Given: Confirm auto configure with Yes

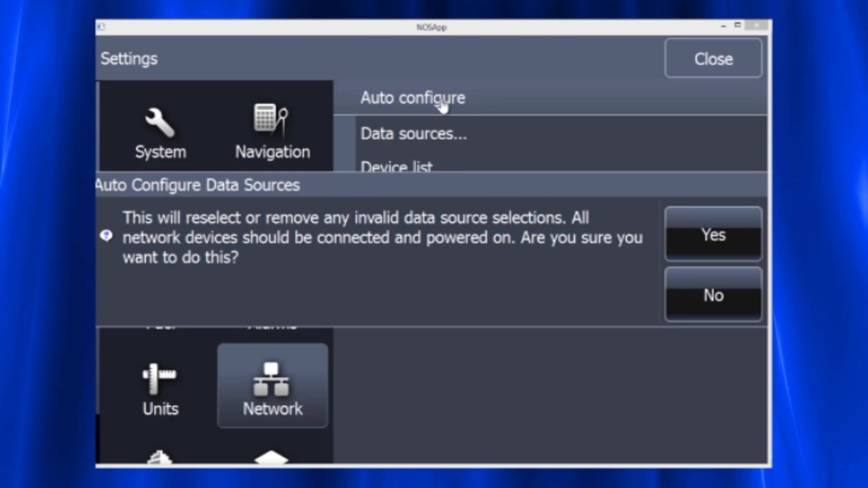Looking at the screenshot, I should coord(713,235).
